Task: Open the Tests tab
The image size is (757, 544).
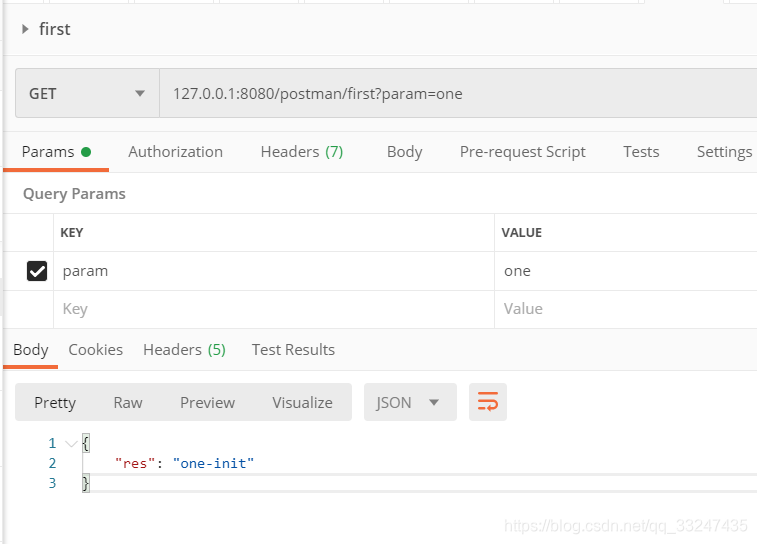Action: coord(641,152)
